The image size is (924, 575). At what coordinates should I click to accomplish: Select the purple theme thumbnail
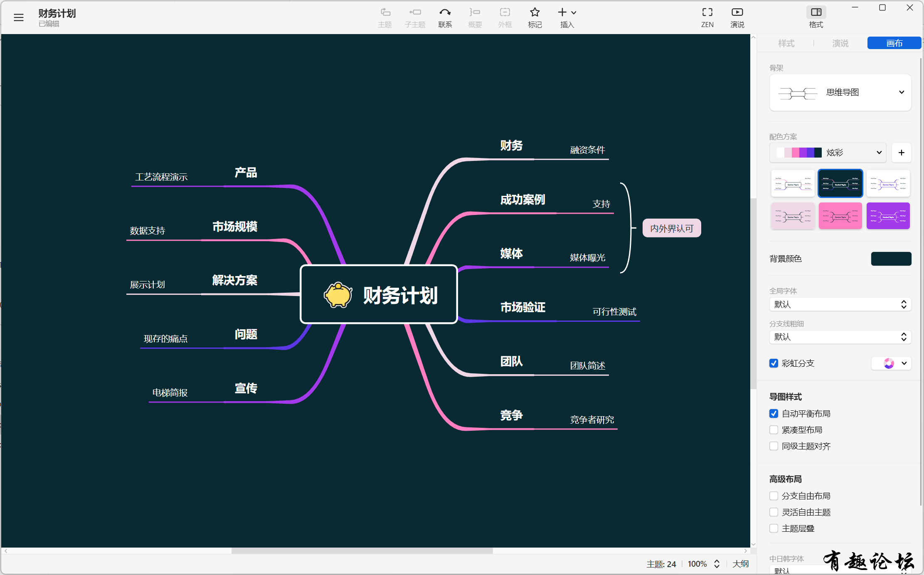[888, 216]
